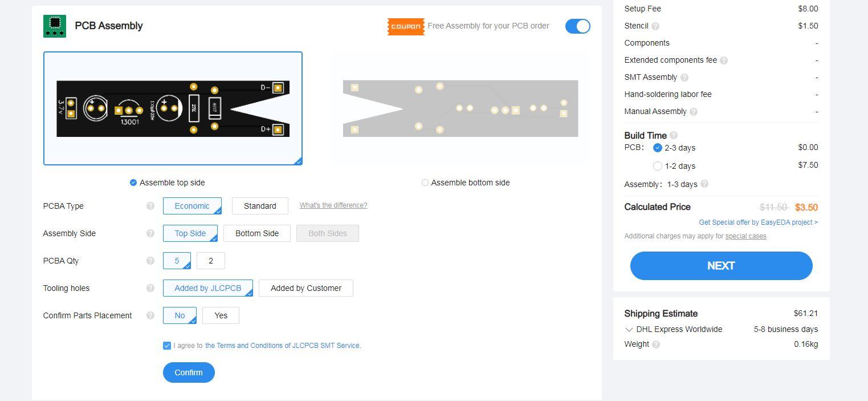This screenshot has height=401, width=868.
Task: Choose Top Side for assembly
Action: coord(190,233)
